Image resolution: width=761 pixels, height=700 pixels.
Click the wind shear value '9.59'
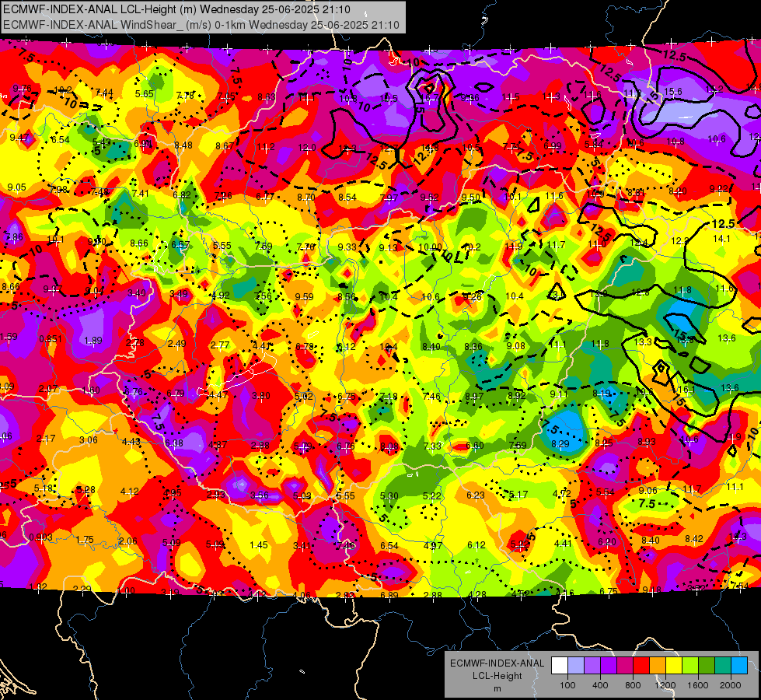click(304, 297)
